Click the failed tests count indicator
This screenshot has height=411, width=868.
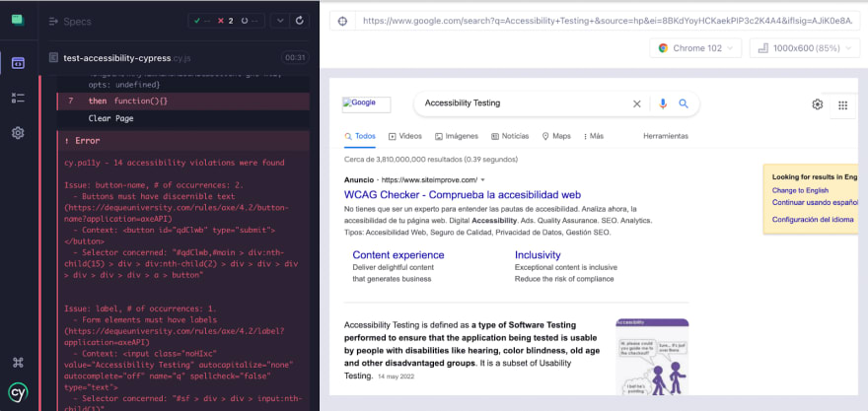click(225, 21)
